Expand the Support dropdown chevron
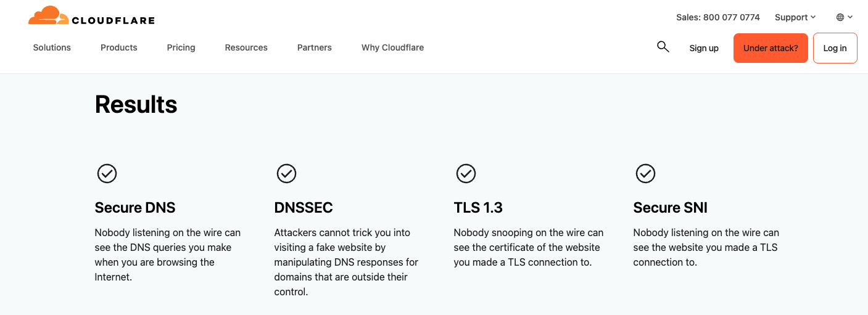The image size is (868, 315). pyautogui.click(x=813, y=17)
